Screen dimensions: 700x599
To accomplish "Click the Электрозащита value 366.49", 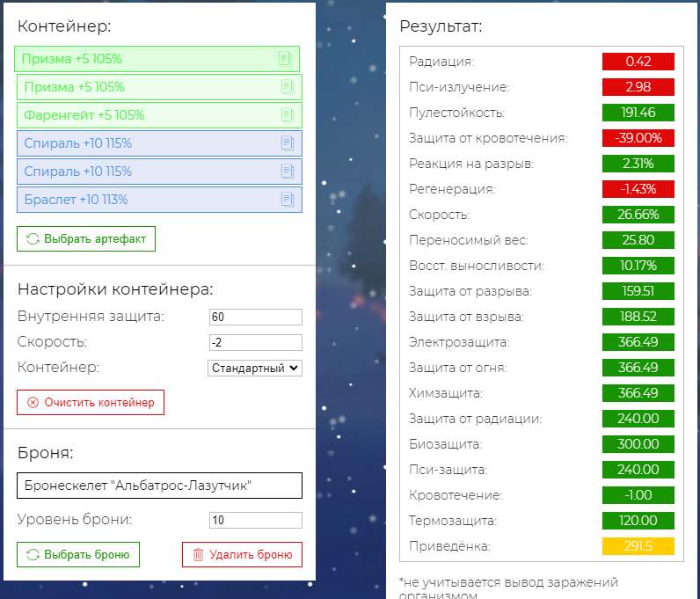I will coord(638,342).
